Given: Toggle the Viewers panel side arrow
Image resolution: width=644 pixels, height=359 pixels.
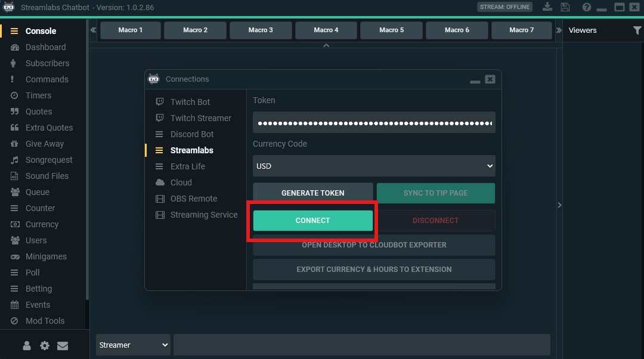Looking at the screenshot, I should click(x=559, y=205).
